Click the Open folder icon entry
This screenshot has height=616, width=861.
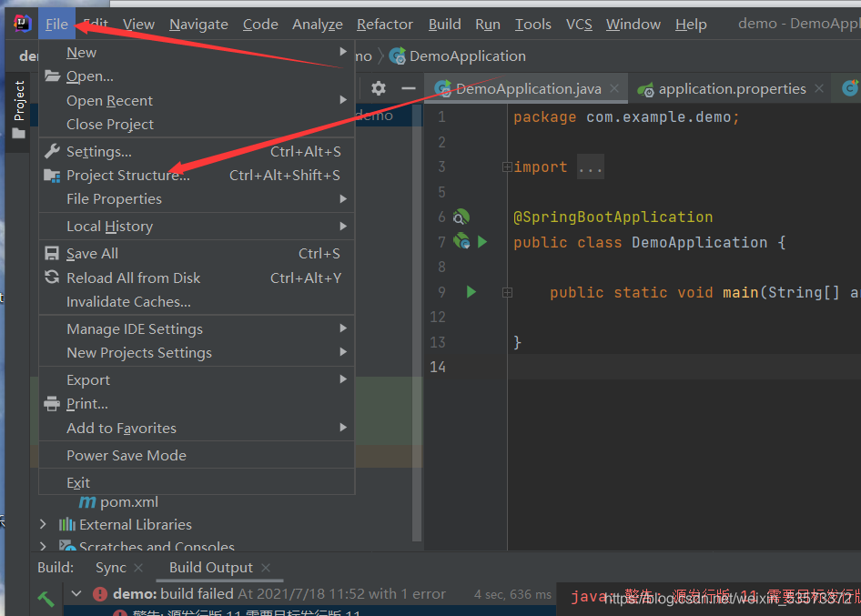(52, 76)
